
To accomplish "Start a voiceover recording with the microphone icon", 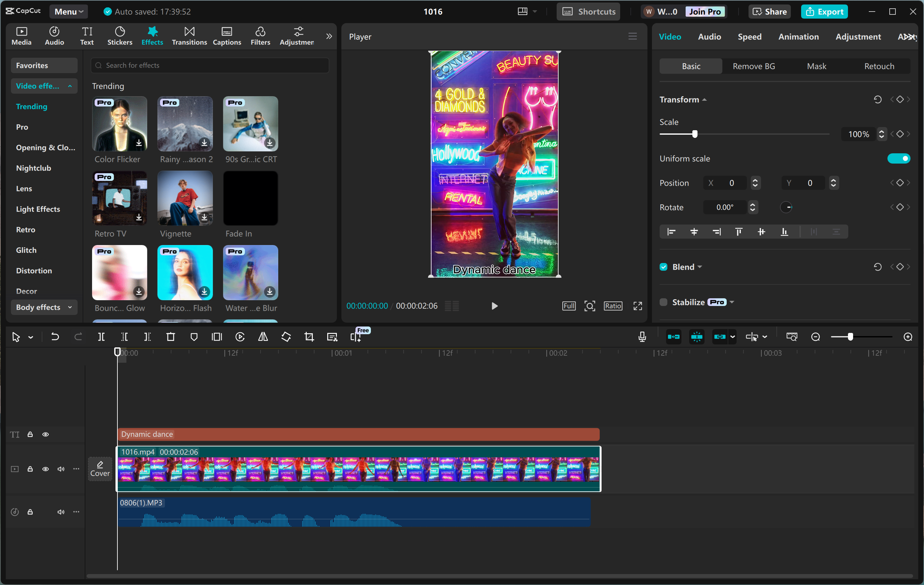I will click(x=642, y=336).
